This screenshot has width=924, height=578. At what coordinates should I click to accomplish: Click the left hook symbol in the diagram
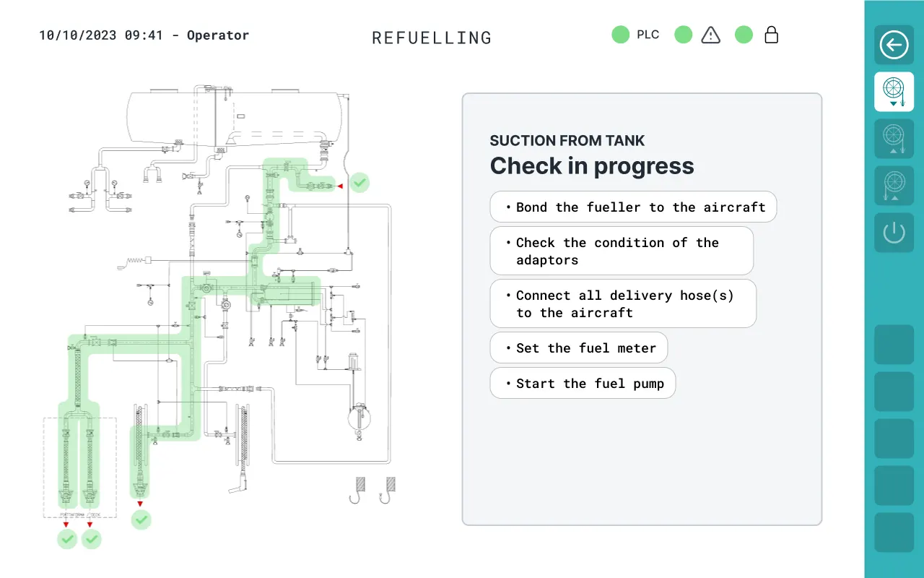(x=357, y=490)
